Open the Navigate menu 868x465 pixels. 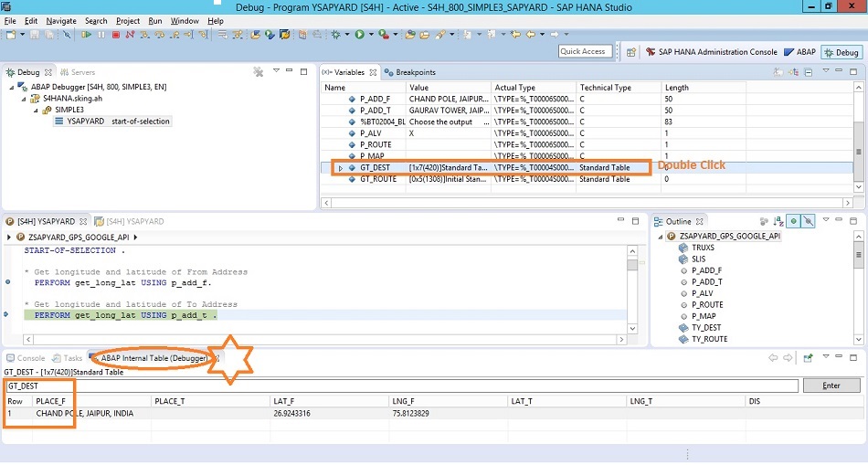coord(61,21)
